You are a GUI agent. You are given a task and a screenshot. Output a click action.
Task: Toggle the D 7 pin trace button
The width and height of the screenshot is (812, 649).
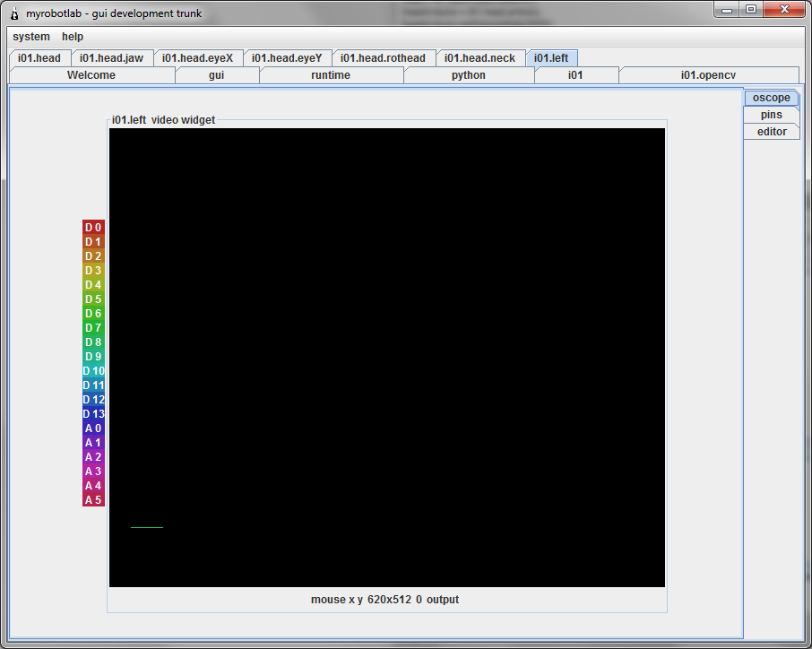[93, 327]
